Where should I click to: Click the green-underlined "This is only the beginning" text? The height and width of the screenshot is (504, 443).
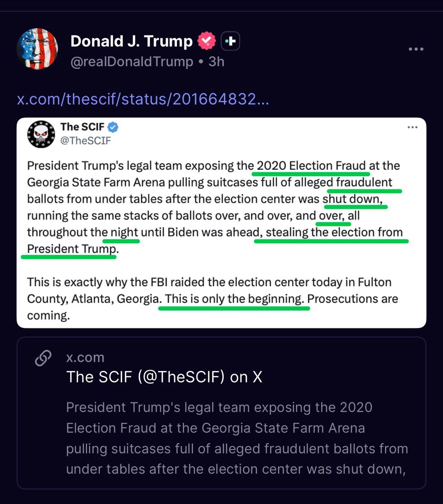pos(234,299)
